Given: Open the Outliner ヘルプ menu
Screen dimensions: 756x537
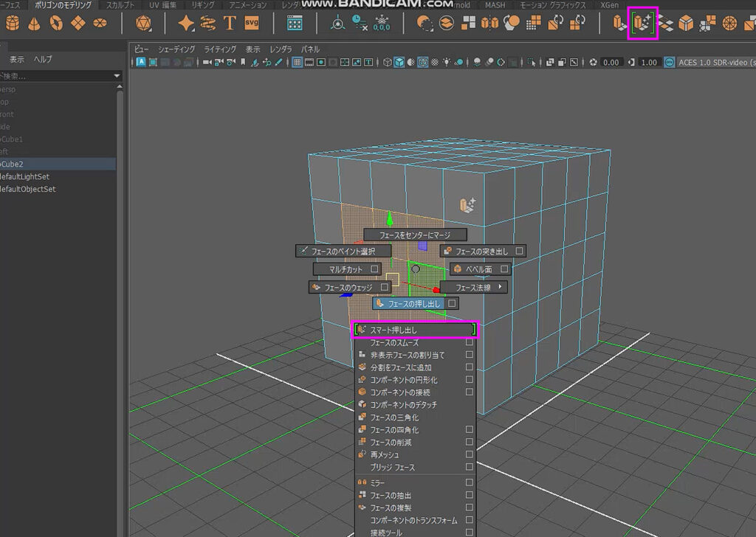Looking at the screenshot, I should pyautogui.click(x=43, y=59).
